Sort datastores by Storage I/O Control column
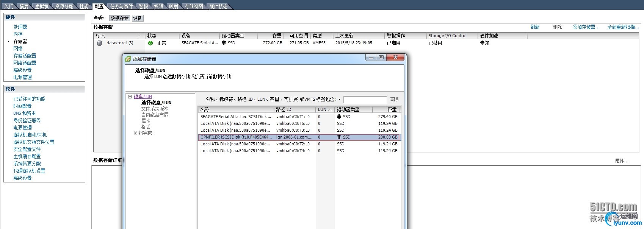The height and width of the screenshot is (229, 644). [452, 36]
